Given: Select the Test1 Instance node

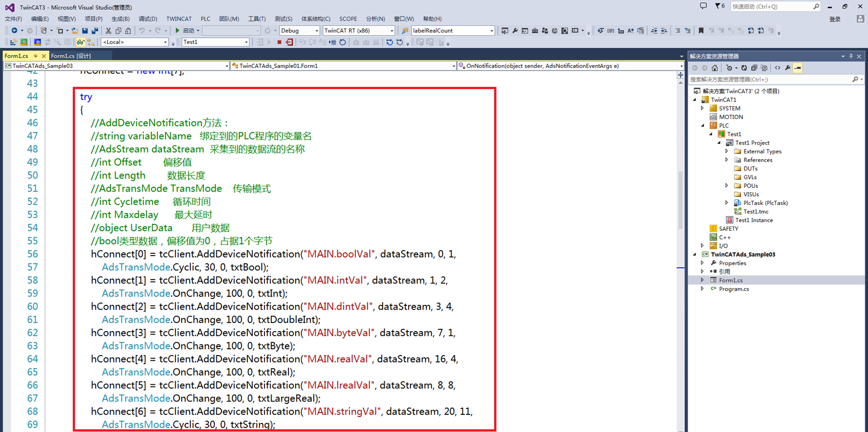Looking at the screenshot, I should (x=754, y=220).
